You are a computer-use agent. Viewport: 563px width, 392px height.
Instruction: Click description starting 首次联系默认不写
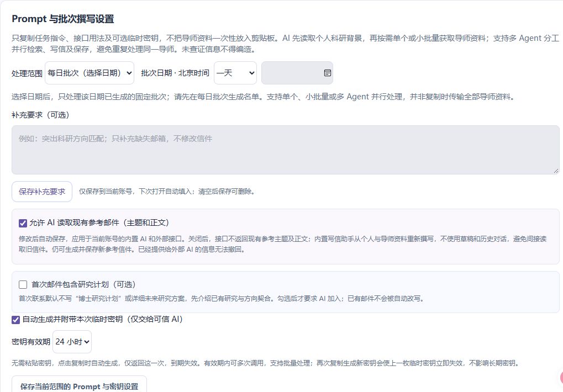click(222, 298)
